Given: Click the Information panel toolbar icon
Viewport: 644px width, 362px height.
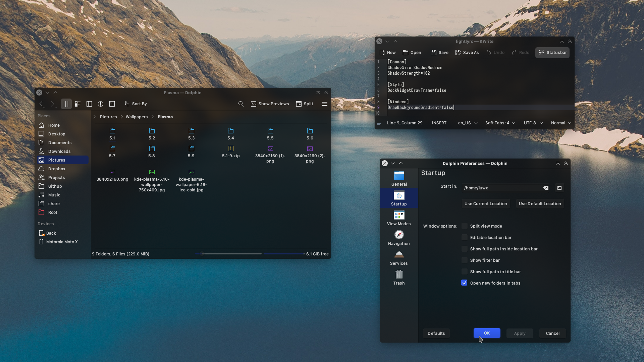Looking at the screenshot, I should [x=101, y=104].
